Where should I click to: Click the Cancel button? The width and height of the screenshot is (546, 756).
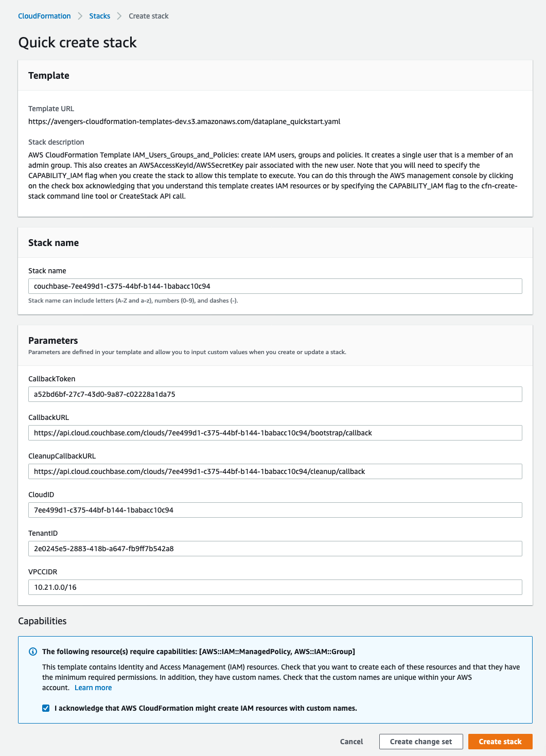[351, 742]
